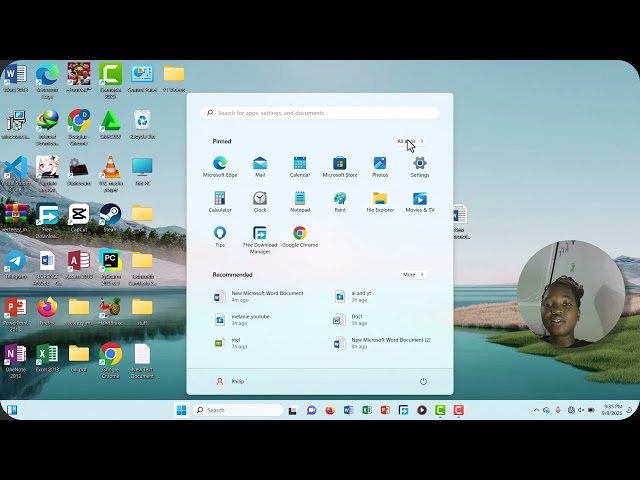640x480 pixels.
Task: Open Firefox from the taskbar
Action: (330, 410)
